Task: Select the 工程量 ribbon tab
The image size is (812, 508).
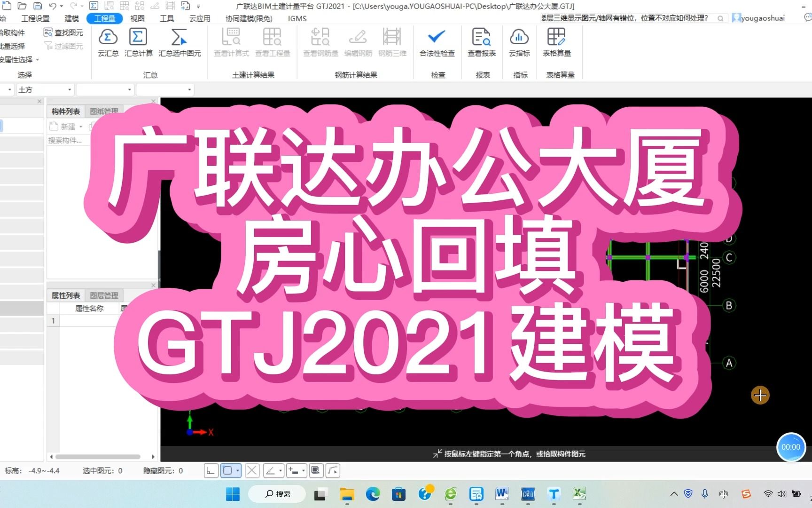Action: (104, 18)
